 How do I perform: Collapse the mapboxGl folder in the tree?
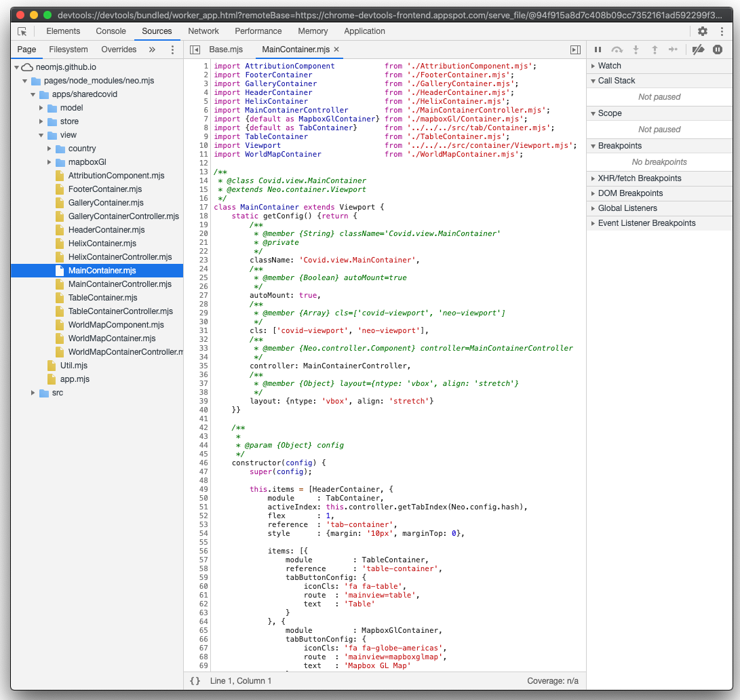click(48, 161)
